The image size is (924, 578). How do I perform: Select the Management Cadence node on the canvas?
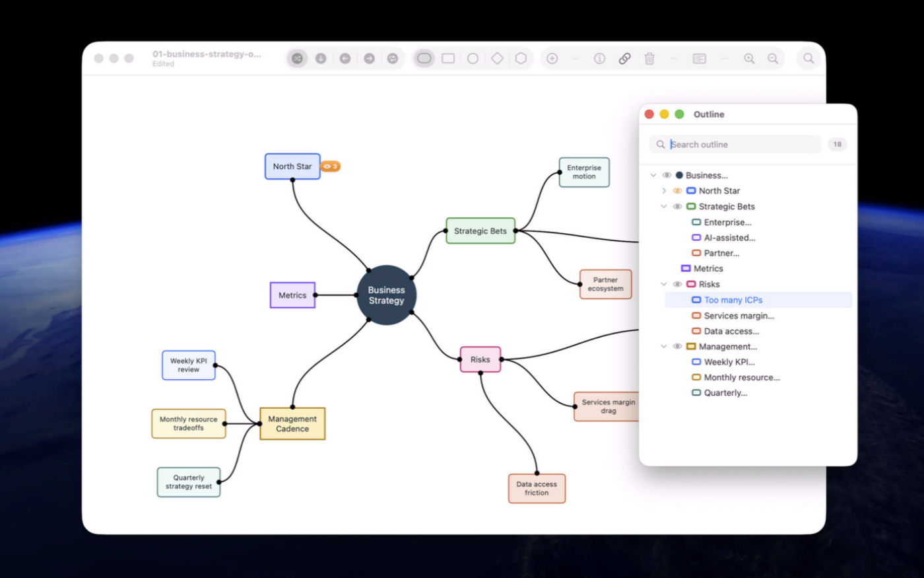click(x=292, y=423)
